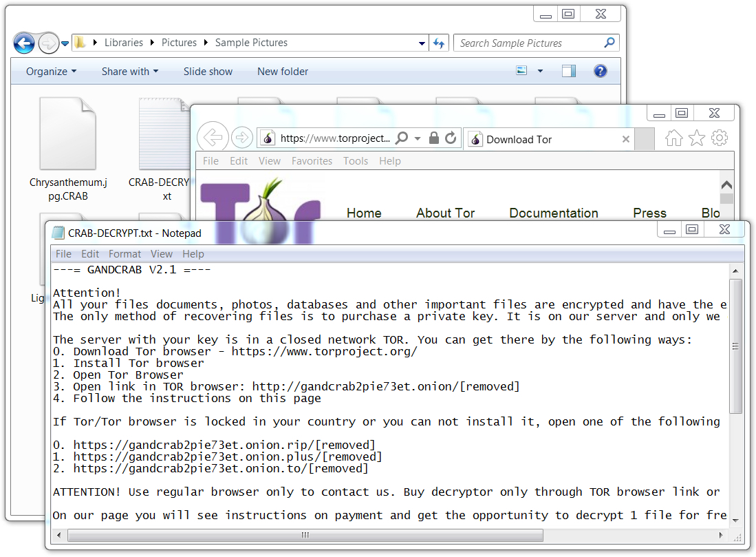Click the Explorer back arrow button
The height and width of the screenshot is (557, 756).
[24, 43]
